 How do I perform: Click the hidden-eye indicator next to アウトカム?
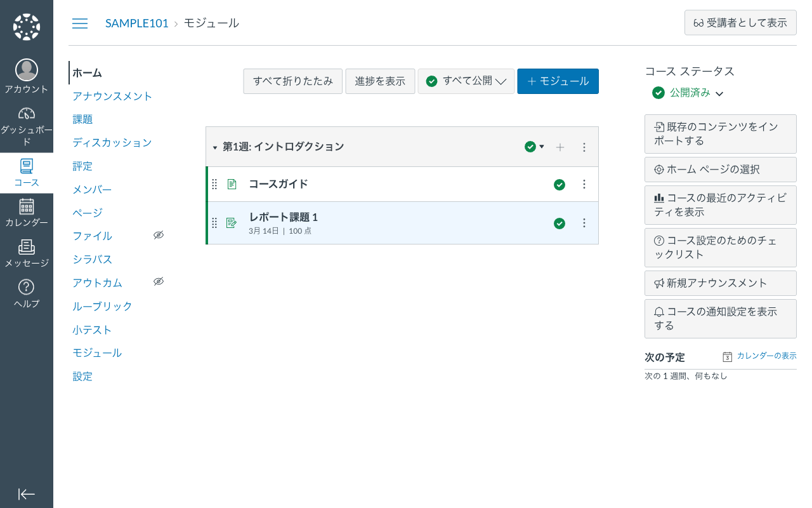(x=159, y=281)
